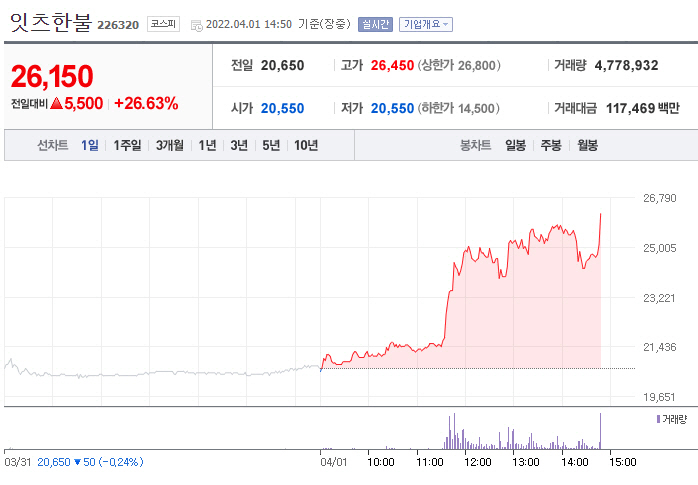Screen dimensions: 698x485
Task: Expand the 기업개요 dropdown
Action: (x=425, y=24)
